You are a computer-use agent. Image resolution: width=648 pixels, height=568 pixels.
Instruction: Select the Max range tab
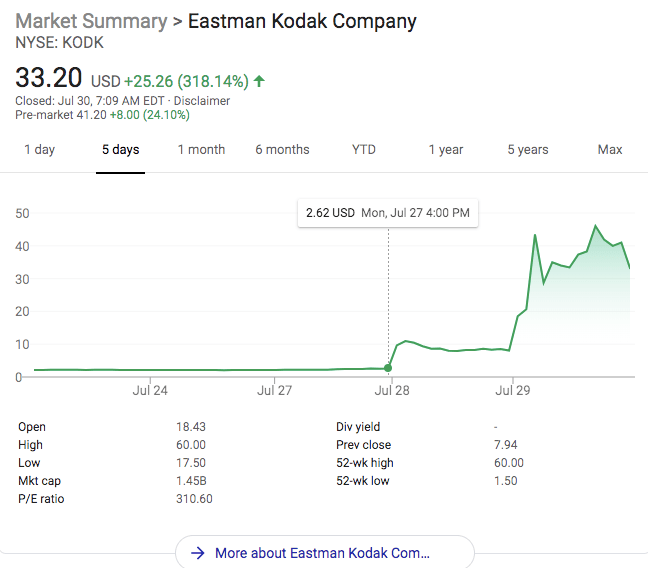click(x=610, y=150)
